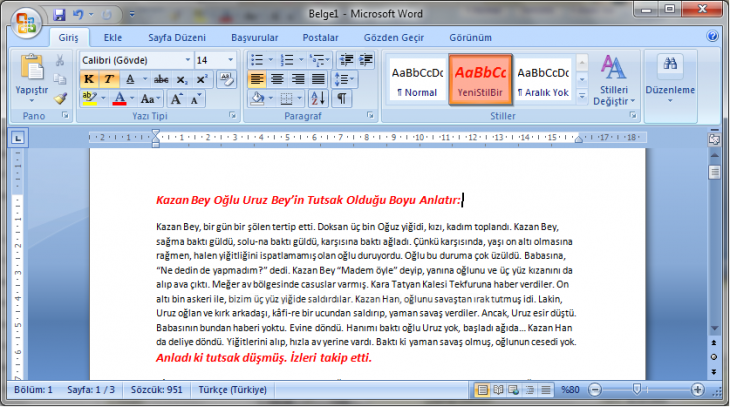Select browse object circle on scrollbar
This screenshot has height=407, width=730.
click(714, 357)
